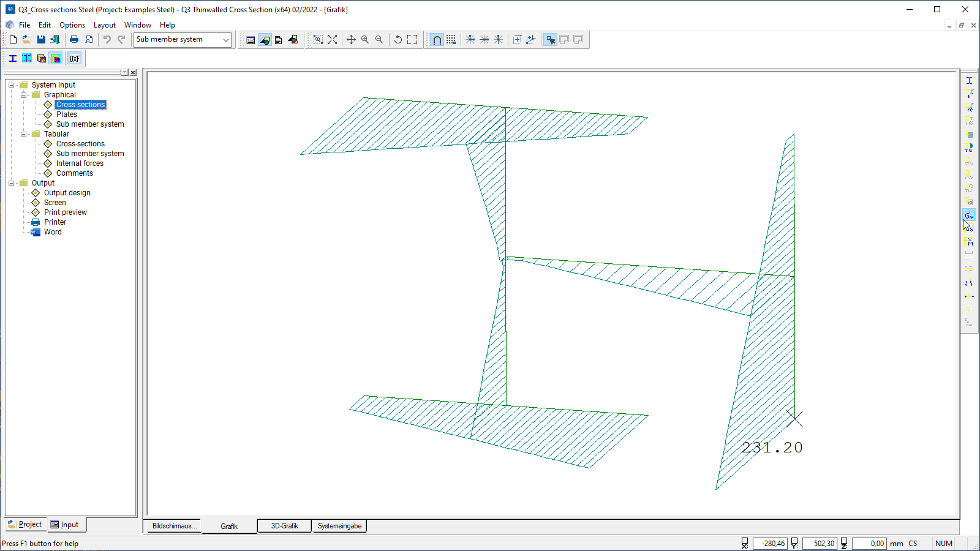Click the text document output icon
980x551 pixels.
pos(279,40)
